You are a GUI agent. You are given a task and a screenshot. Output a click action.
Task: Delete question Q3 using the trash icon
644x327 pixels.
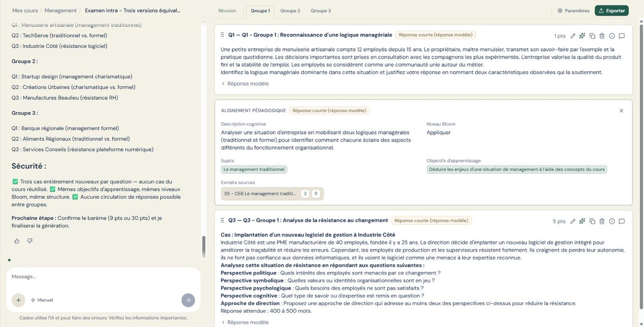pyautogui.click(x=602, y=221)
